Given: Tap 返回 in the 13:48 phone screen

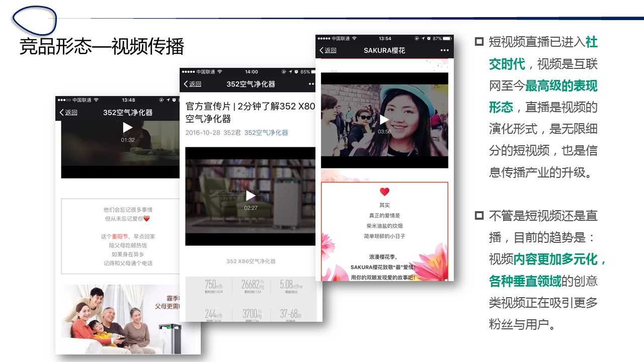Looking at the screenshot, I should click(71, 113).
